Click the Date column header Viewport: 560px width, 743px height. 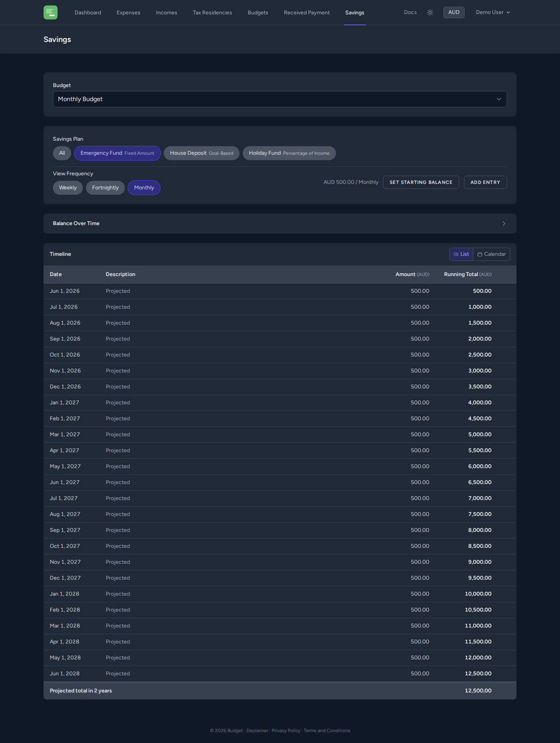point(56,274)
